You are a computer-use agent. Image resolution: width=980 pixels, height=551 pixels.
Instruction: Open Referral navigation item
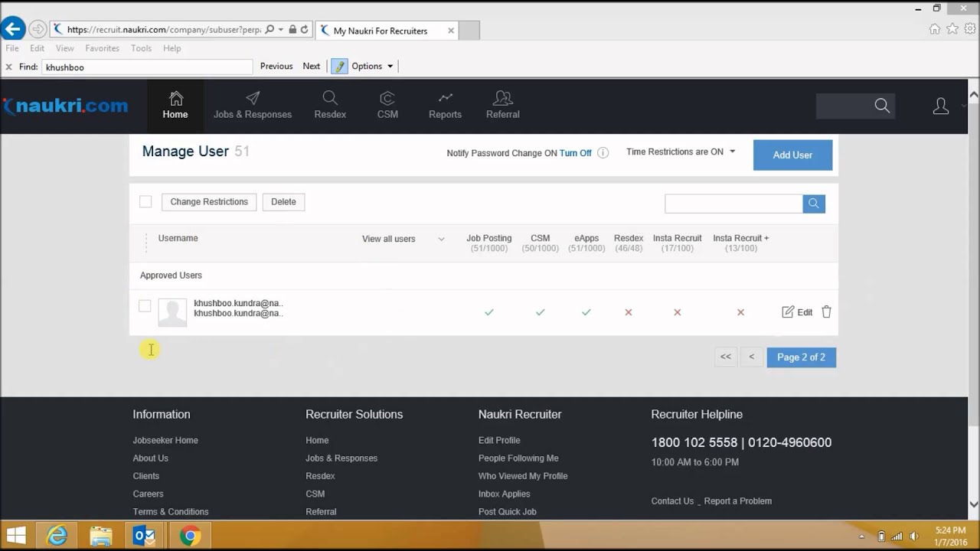click(x=503, y=106)
